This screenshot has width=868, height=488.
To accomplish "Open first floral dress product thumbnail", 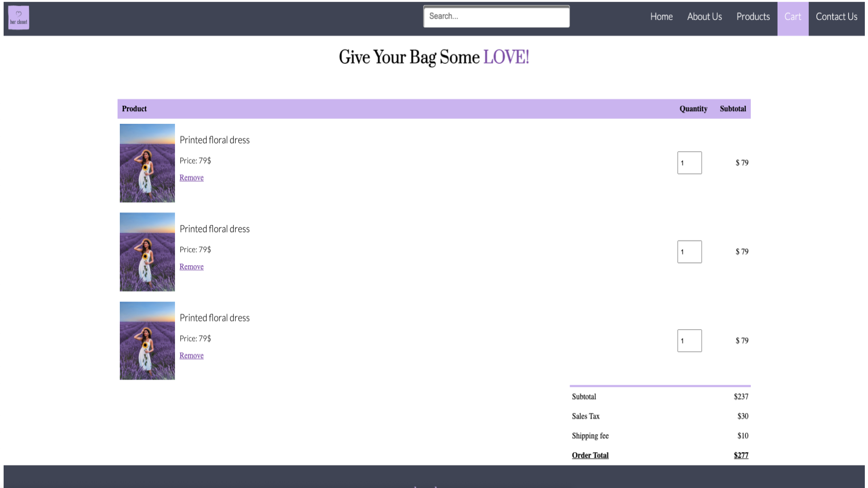I will pos(147,163).
